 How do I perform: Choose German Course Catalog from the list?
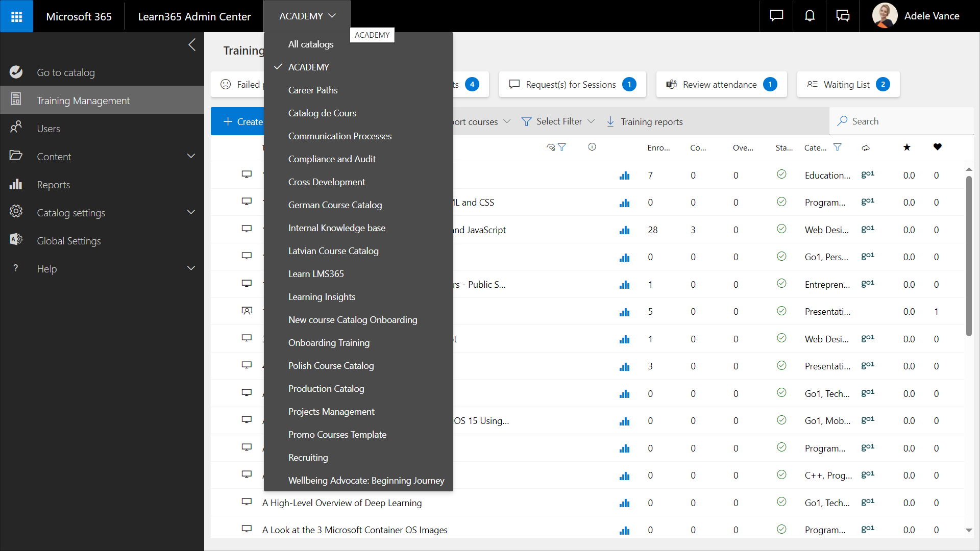click(x=335, y=205)
